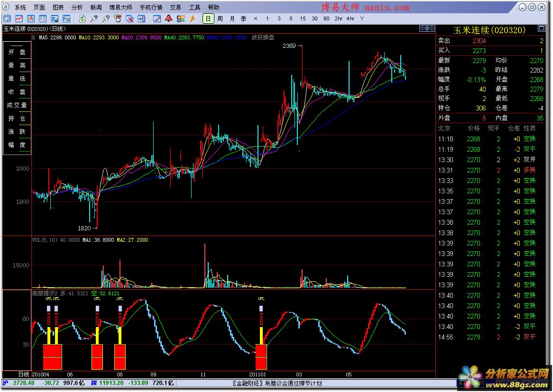Open the drawing pencil tool icon

point(157,18)
